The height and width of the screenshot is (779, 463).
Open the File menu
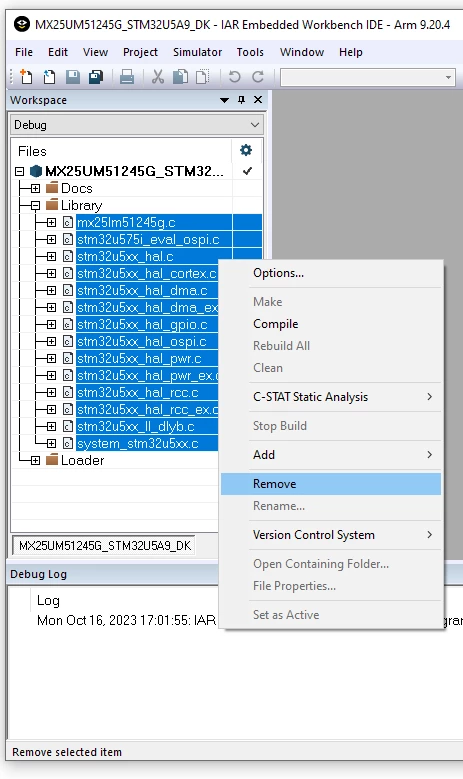[24, 52]
